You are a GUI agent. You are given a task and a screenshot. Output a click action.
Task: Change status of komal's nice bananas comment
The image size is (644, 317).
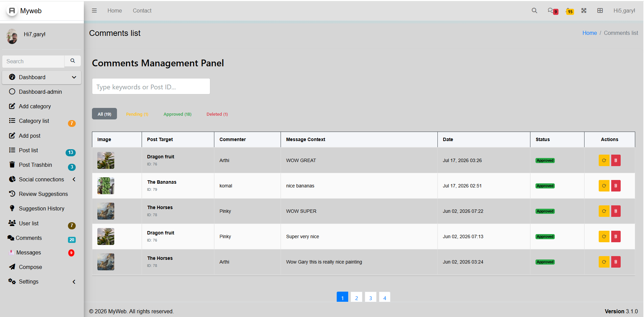604,186
